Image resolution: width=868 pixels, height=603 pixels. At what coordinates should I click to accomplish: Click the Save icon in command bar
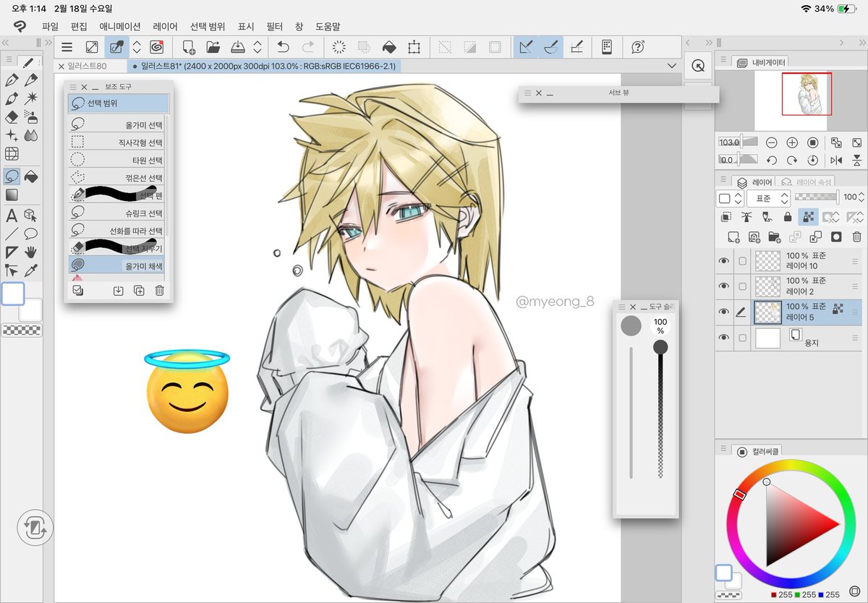237,47
